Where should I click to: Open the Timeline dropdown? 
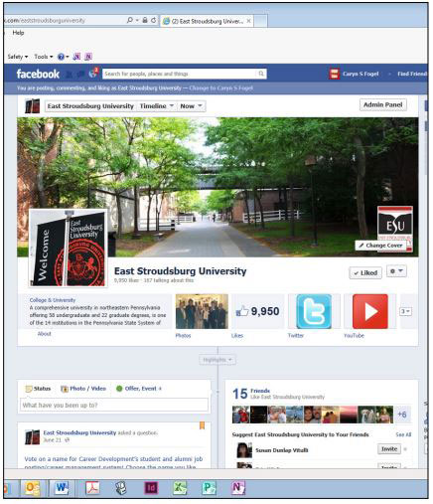tap(157, 106)
